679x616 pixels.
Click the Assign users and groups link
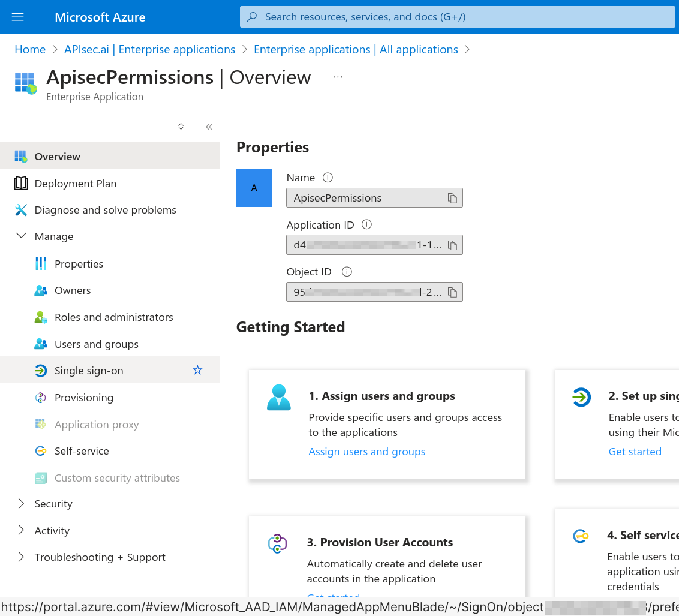[x=366, y=452]
